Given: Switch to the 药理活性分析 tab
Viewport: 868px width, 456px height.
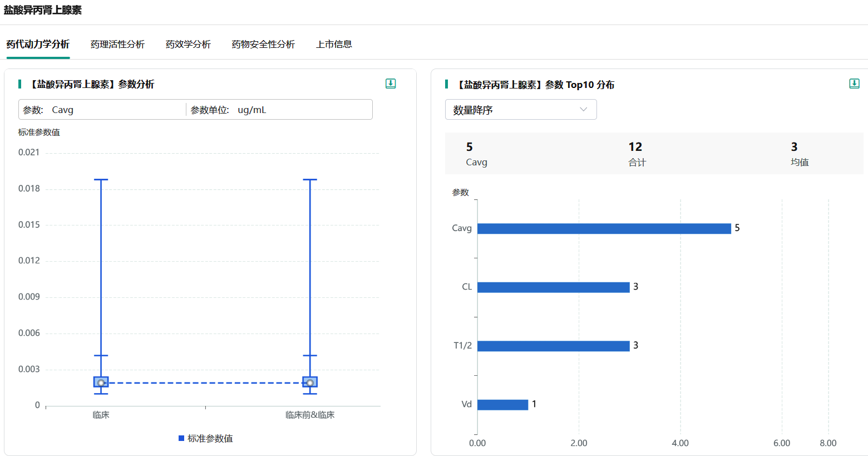Looking at the screenshot, I should click(x=117, y=45).
